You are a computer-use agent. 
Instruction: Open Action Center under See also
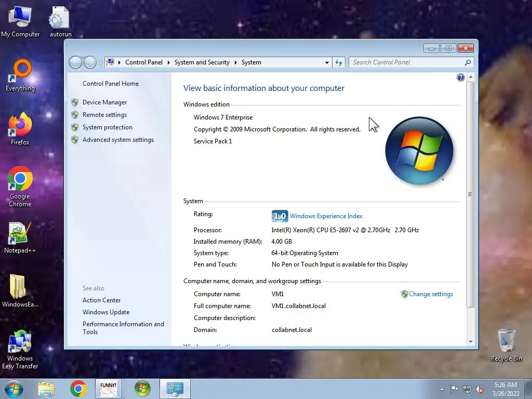(x=101, y=300)
